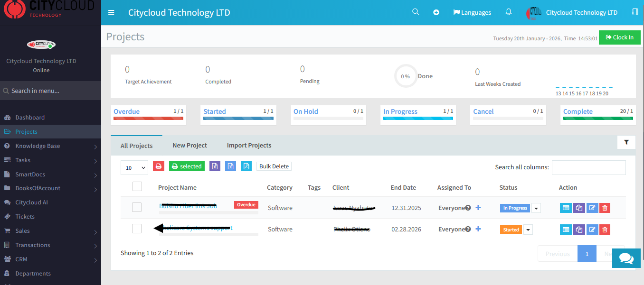Screen dimensions: 644x285
Task: Export table with purple Excel icon
Action: coord(215,166)
